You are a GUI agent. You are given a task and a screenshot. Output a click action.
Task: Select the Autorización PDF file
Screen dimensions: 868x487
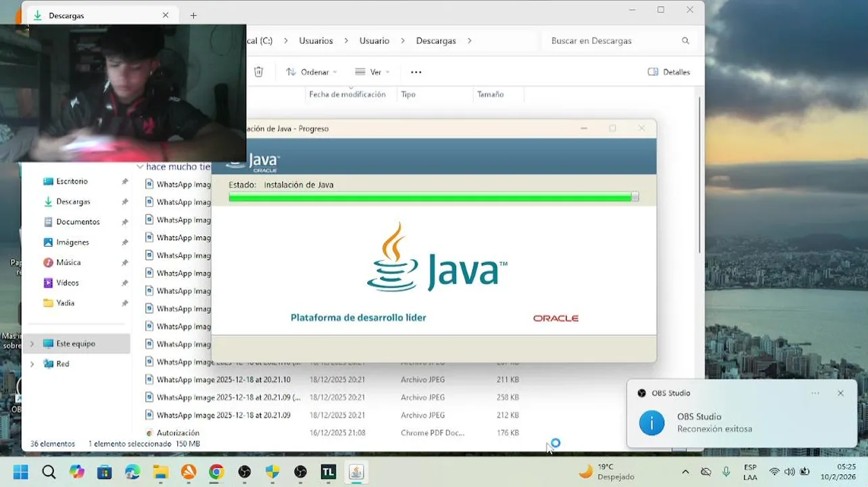(178, 432)
